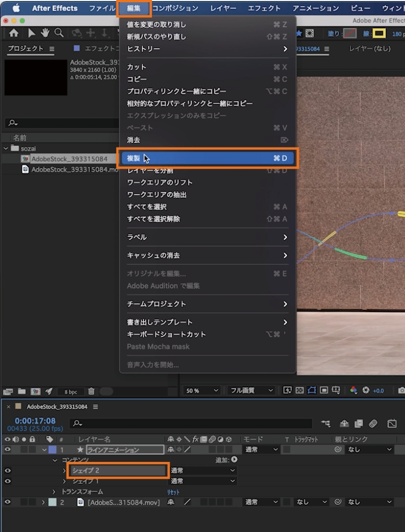
Task: Take snapshot with camera icon
Action: [401, 390]
